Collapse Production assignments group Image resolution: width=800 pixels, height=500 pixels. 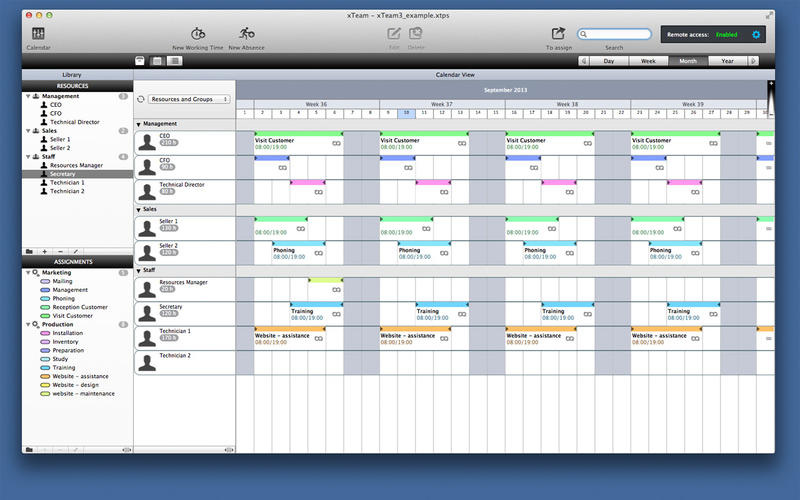[28, 324]
